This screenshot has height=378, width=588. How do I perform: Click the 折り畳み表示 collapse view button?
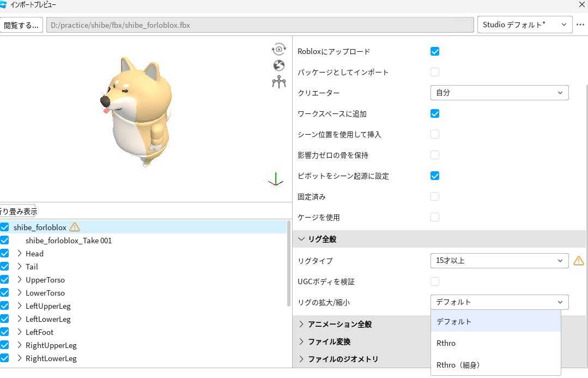[x=18, y=211]
